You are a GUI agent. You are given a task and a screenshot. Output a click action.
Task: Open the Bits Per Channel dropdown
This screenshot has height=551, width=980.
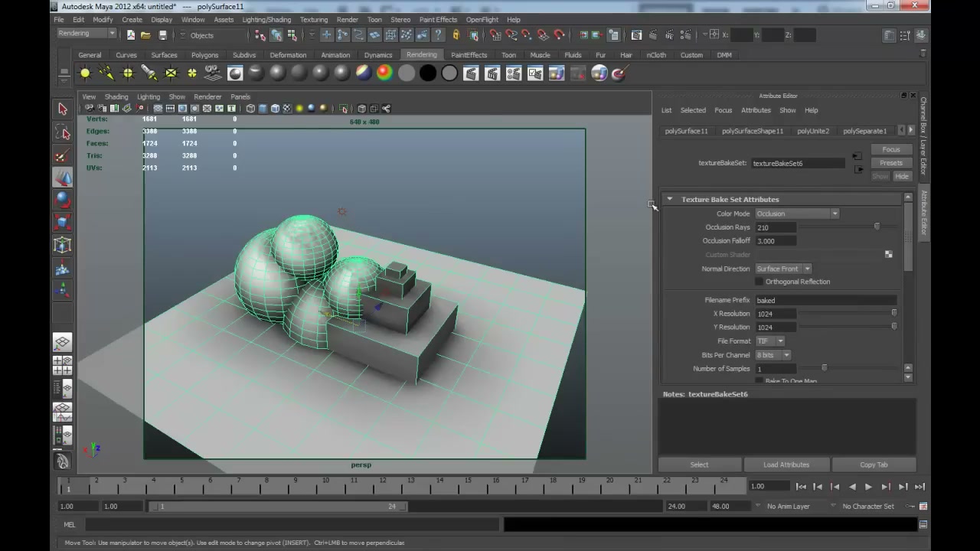tap(773, 355)
